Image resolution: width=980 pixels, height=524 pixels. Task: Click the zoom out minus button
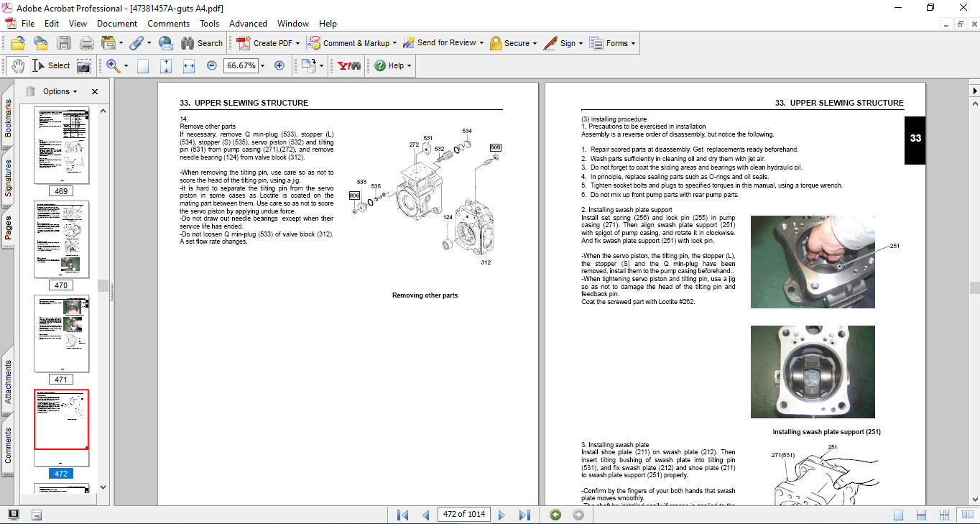211,65
